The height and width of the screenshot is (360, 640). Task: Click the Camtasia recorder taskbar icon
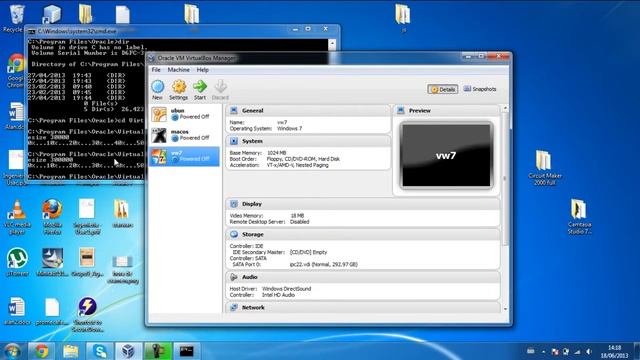tap(158, 351)
